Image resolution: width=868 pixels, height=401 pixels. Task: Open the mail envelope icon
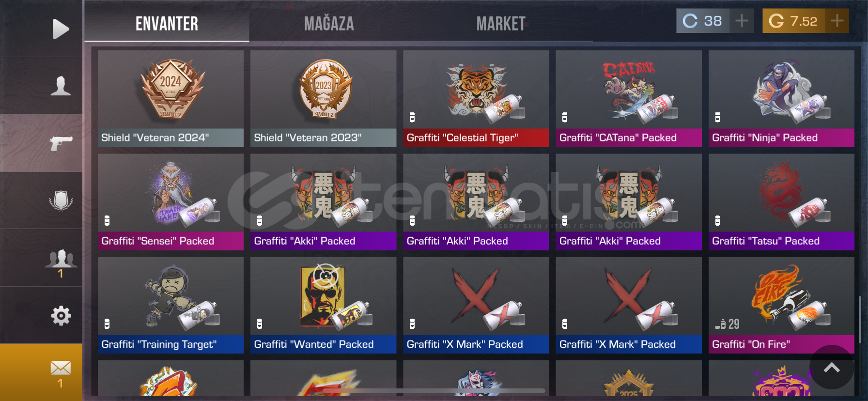point(61,368)
